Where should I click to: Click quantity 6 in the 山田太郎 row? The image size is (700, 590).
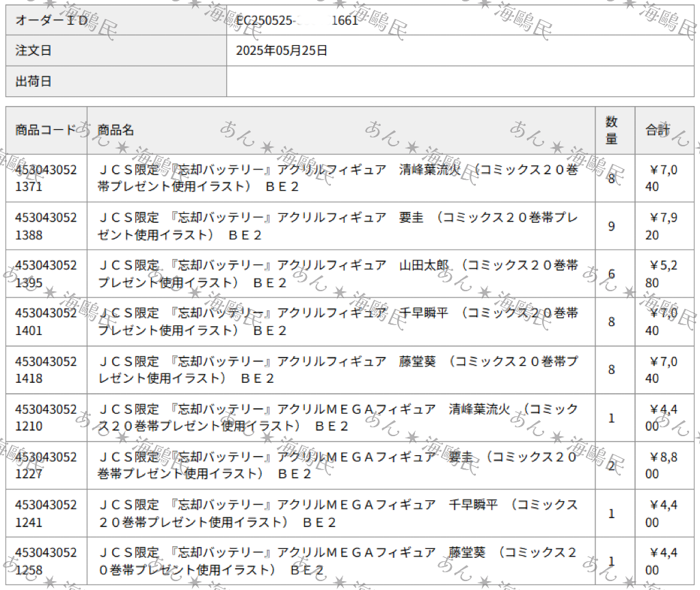[x=612, y=274]
